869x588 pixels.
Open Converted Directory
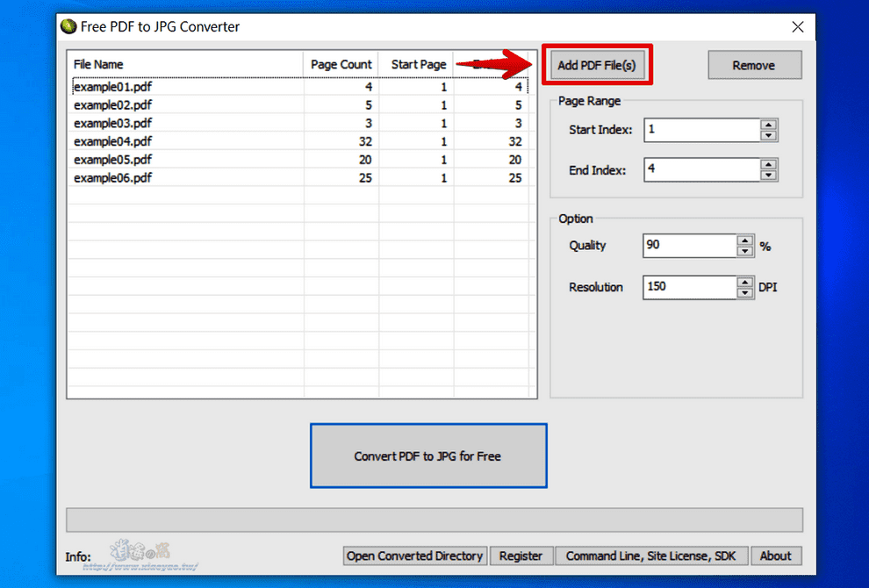coord(414,556)
